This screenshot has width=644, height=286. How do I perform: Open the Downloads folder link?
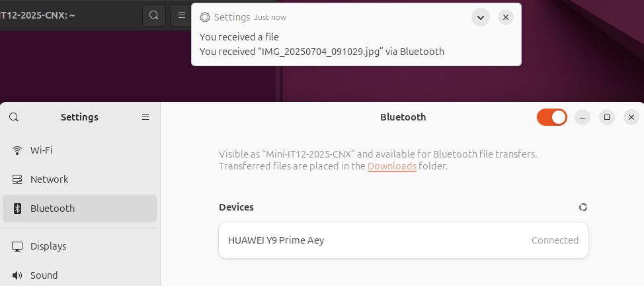(x=392, y=166)
